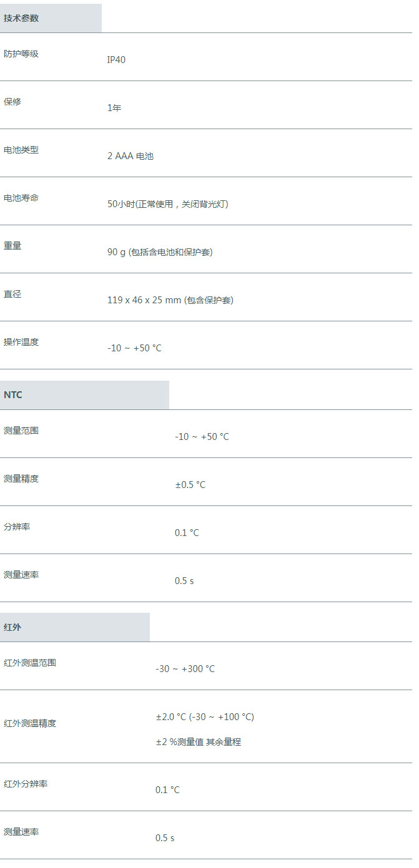Click the NTC 测量范围 value -10 ~ +50 °C
The height and width of the screenshot is (868, 419).
pyautogui.click(x=202, y=437)
